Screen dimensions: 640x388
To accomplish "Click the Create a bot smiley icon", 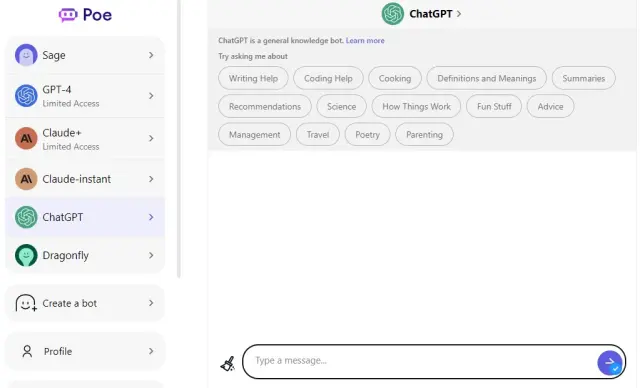I will [x=26, y=304].
